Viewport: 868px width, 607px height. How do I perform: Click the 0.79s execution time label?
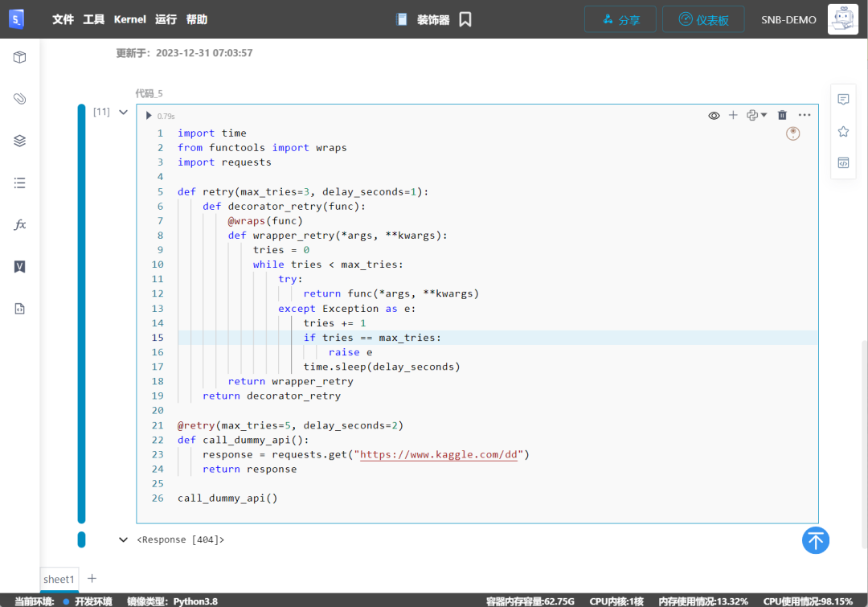pos(166,117)
